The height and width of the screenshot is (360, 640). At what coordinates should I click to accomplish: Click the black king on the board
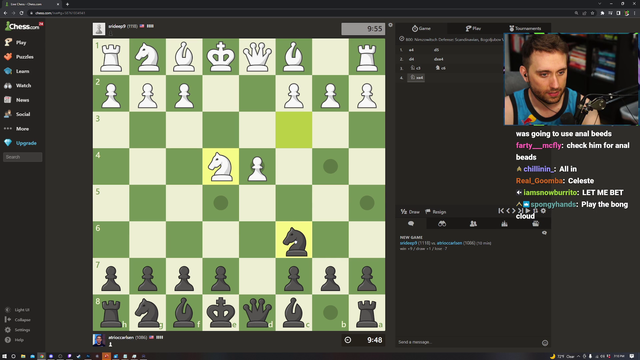[x=221, y=313]
